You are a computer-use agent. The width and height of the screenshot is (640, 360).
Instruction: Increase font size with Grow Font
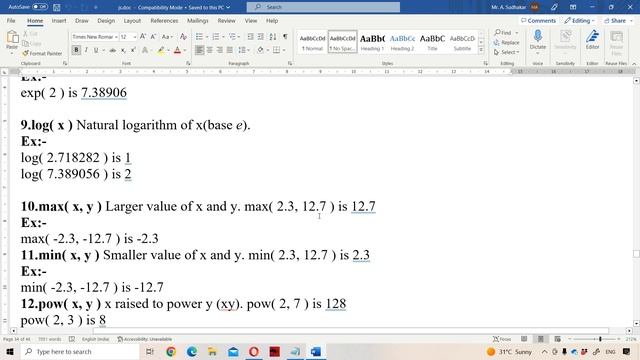point(143,37)
